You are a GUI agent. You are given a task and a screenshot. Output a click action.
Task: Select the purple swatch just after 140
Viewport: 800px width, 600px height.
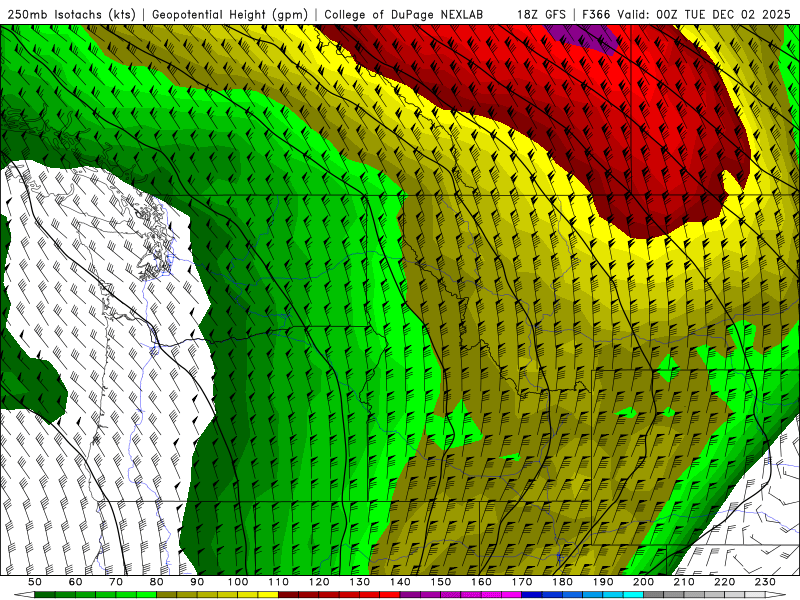[410, 595]
